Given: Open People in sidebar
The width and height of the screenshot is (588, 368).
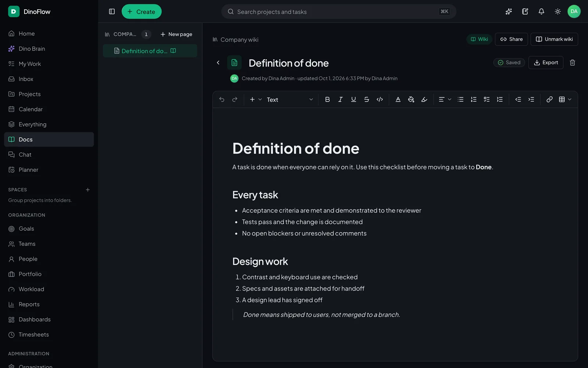Looking at the screenshot, I should pos(49,259).
